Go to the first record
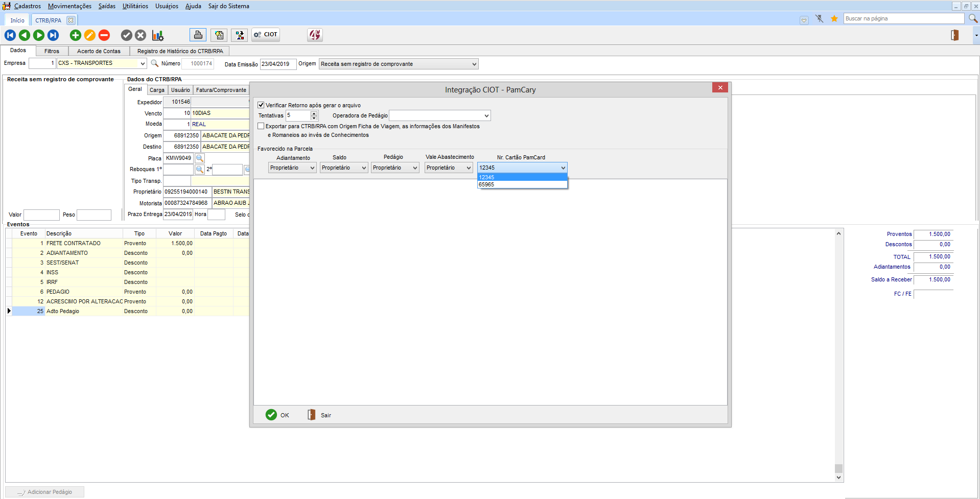Screen dimensions: 980x499 tap(10, 35)
